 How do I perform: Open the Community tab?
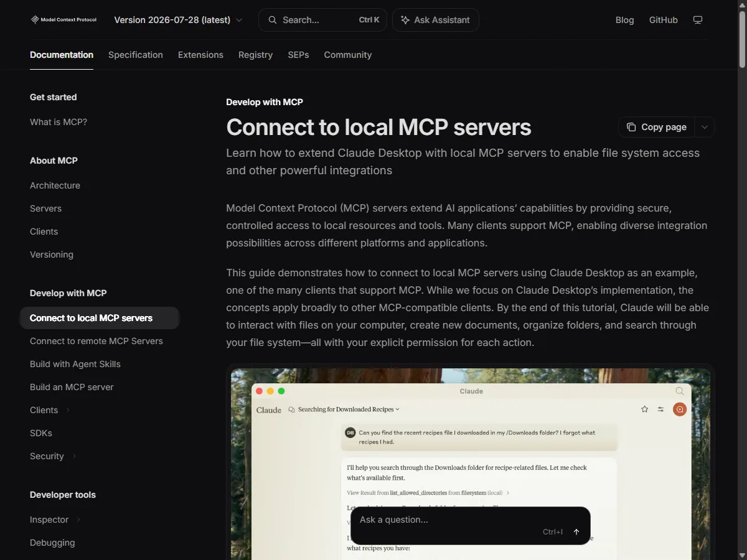click(x=347, y=55)
